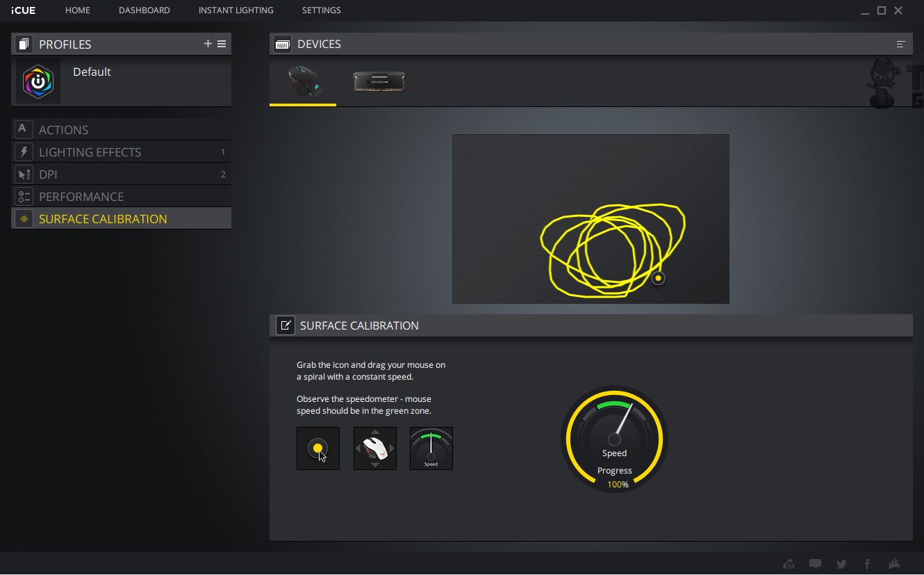Image resolution: width=924 pixels, height=575 pixels.
Task: Click the DPI cursor icon
Action: coord(24,174)
